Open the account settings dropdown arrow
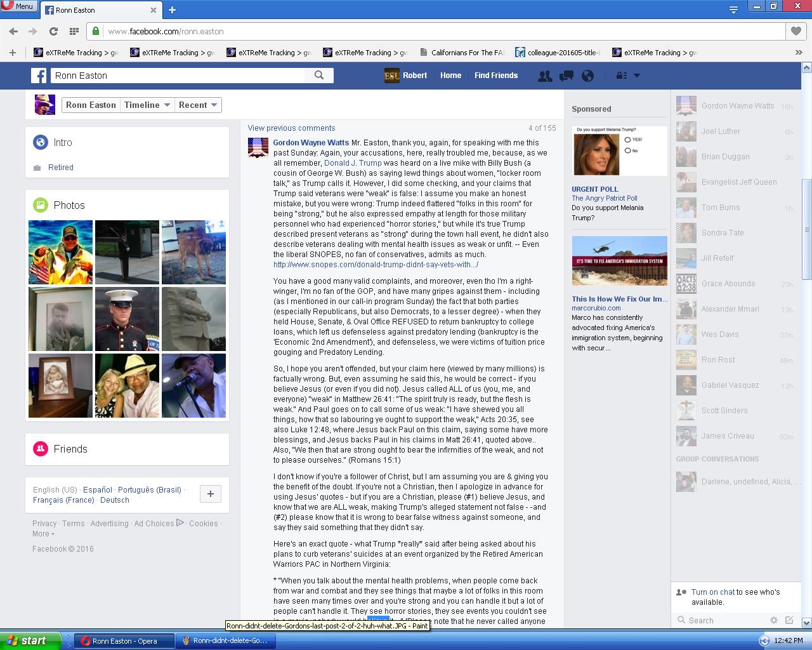This screenshot has height=650, width=812. [x=637, y=76]
